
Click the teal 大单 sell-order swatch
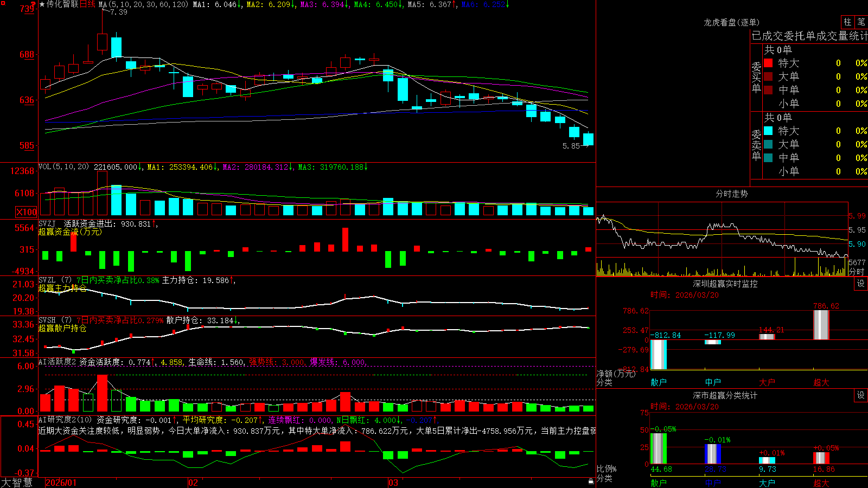[x=768, y=144]
